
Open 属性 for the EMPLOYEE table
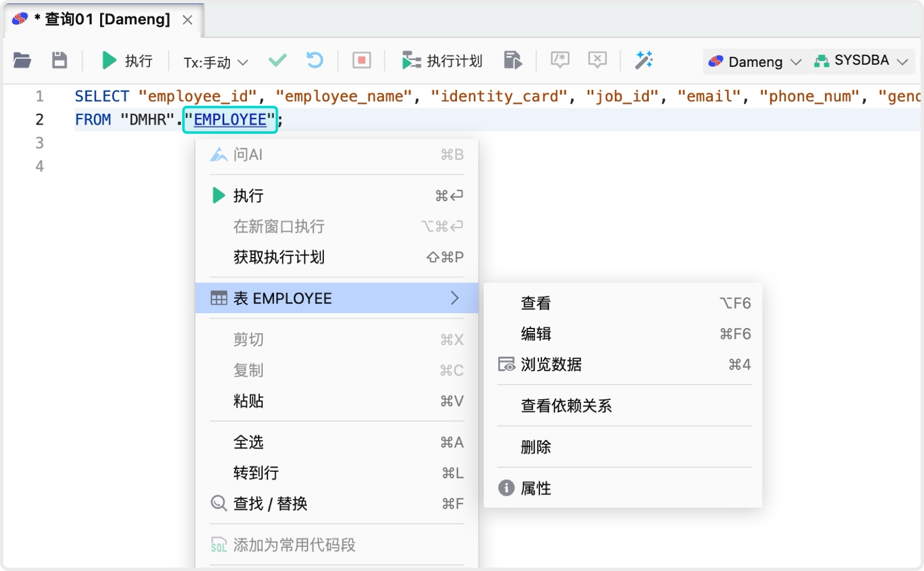coord(534,488)
